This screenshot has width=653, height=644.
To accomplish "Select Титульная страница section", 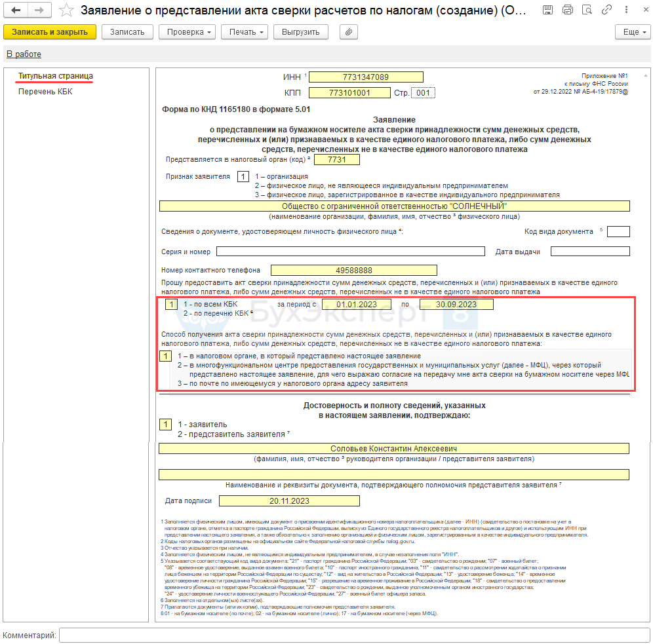I will (55, 76).
